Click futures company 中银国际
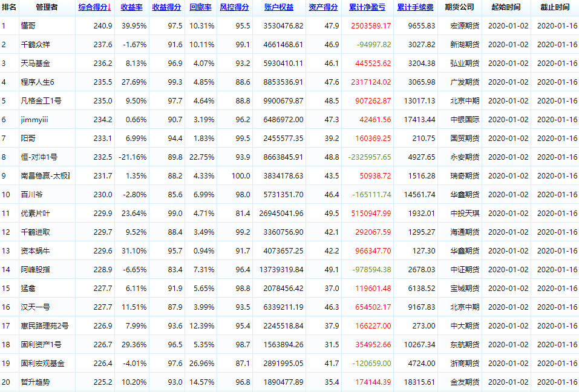The image size is (579, 392). tap(465, 120)
